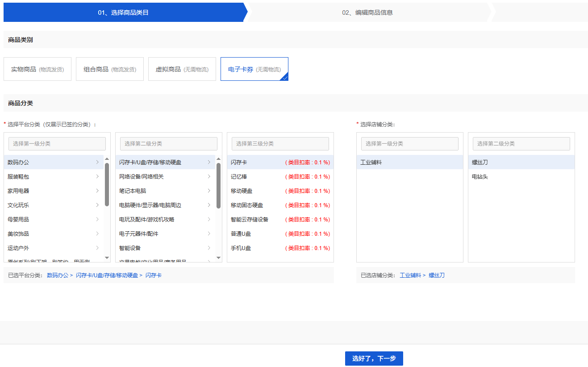
Task: Expand 文化玩乐 category chevron
Action: point(97,205)
